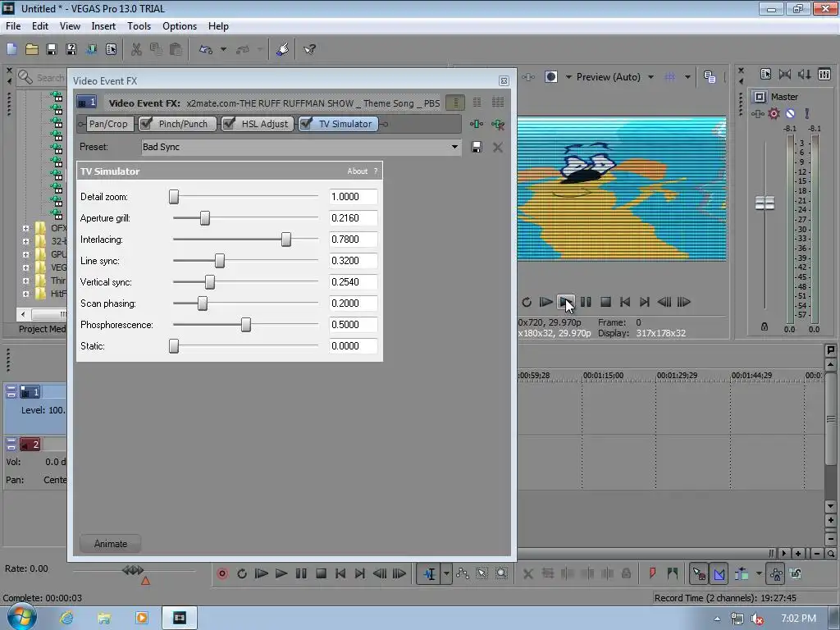Open the Preset dropdown showing Bad Sync
The image size is (840, 630).
click(454, 147)
